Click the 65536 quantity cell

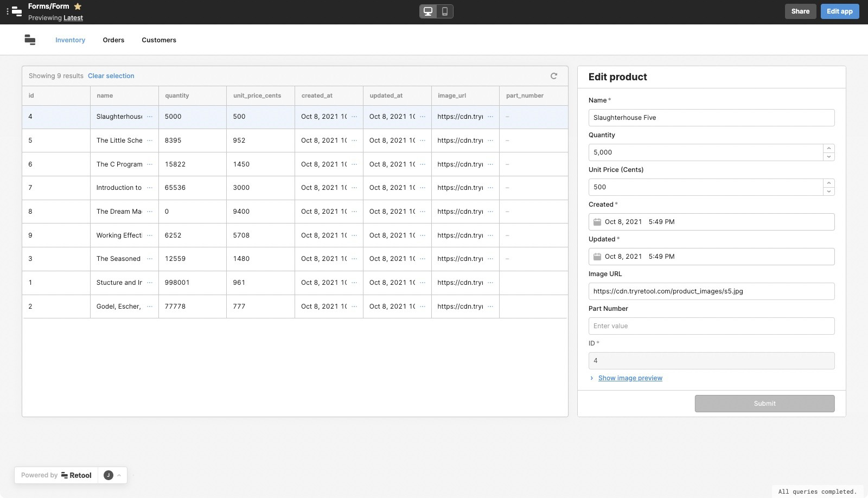coord(193,188)
